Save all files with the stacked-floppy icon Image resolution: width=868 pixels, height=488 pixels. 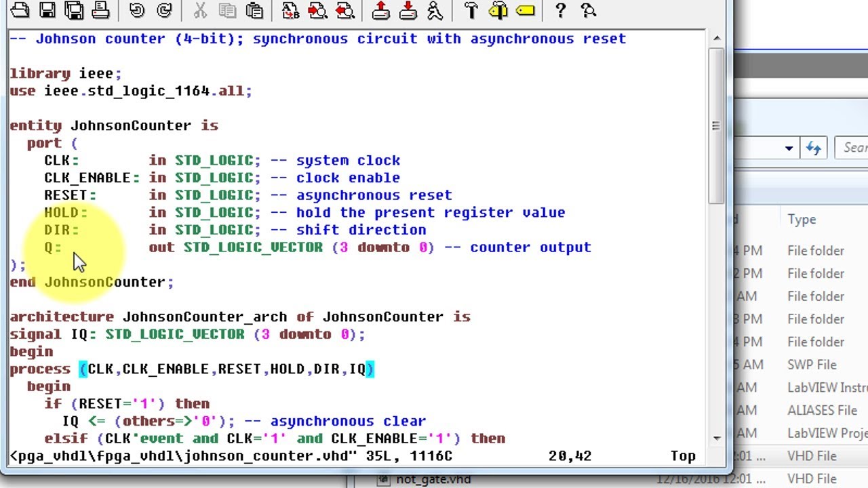click(x=74, y=10)
